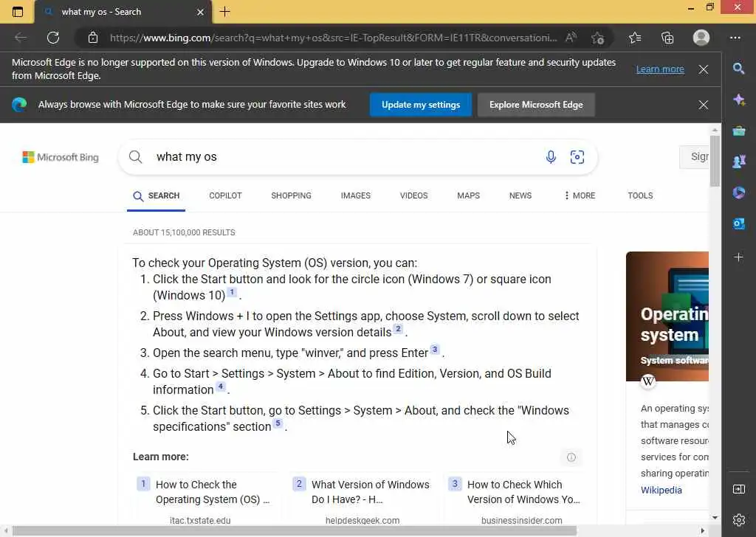This screenshot has width=756, height=537.
Task: Click Update my settings button
Action: point(420,105)
